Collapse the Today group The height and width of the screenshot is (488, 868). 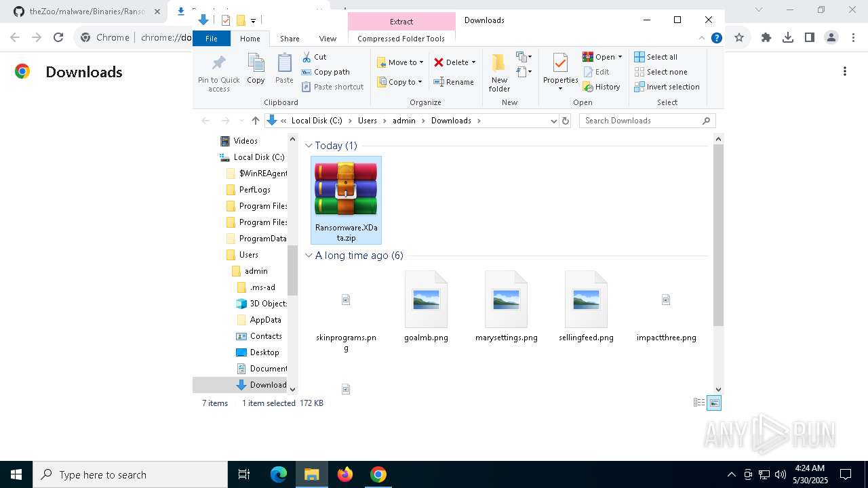(309, 145)
